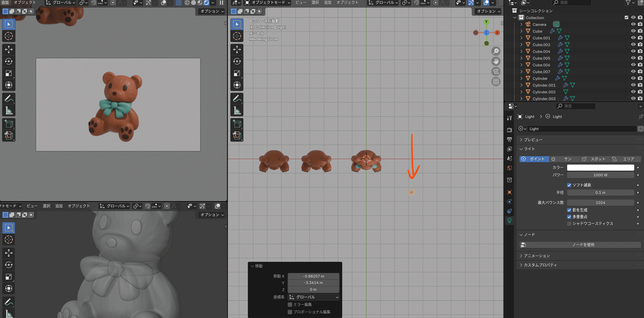Click the modifier wrench icon beside Cube.001
The image size is (644, 318).
560,38
